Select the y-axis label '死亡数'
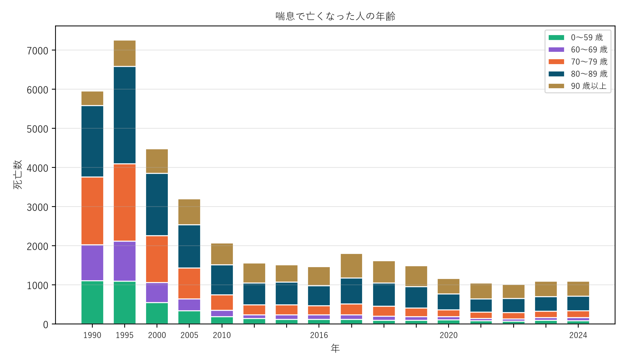626x364 pixels. pyautogui.click(x=17, y=175)
